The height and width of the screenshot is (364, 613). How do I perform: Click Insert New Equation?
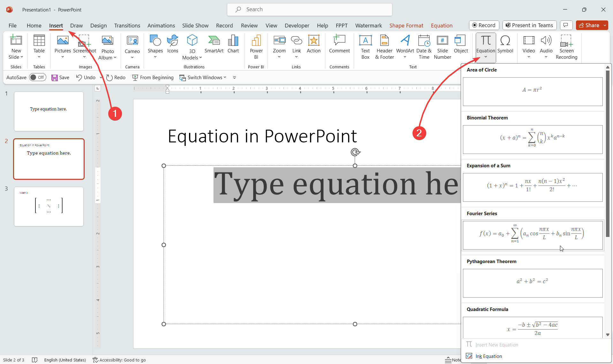point(496,345)
